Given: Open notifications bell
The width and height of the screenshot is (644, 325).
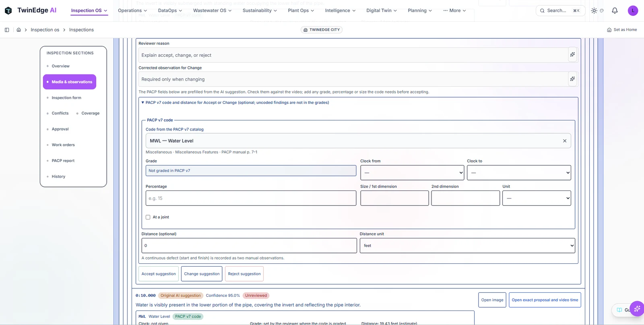Looking at the screenshot, I should [615, 11].
